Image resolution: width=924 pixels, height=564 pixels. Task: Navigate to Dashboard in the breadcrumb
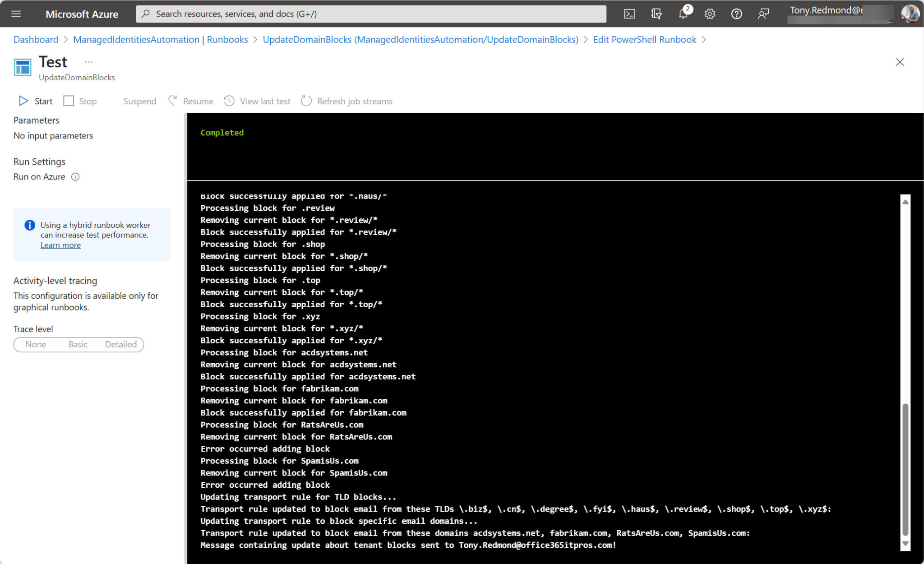pyautogui.click(x=36, y=40)
